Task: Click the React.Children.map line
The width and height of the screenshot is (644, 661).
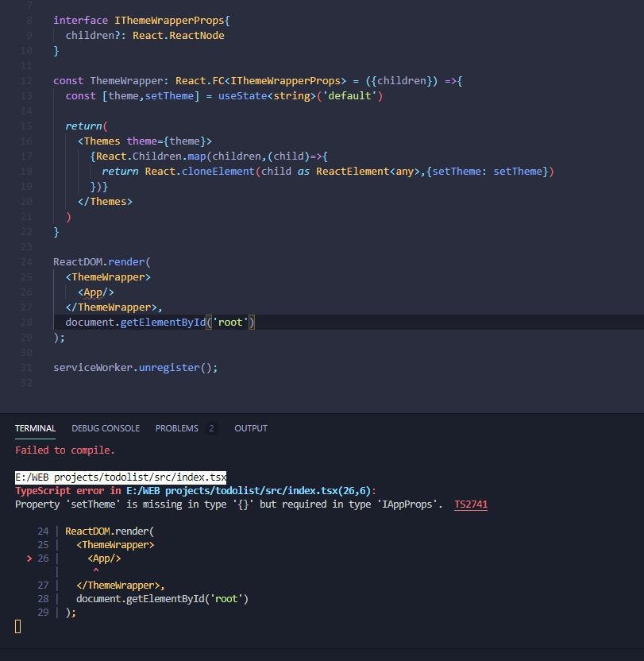Action: [x=209, y=157]
